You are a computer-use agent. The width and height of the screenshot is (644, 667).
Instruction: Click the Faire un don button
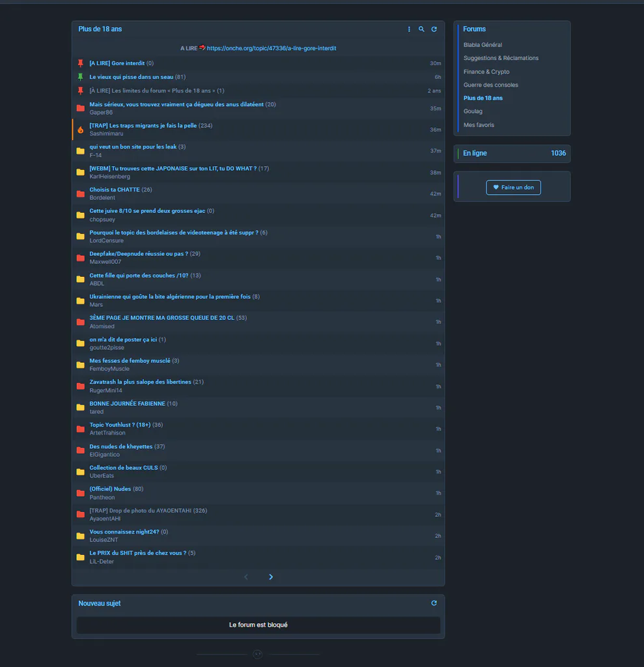coord(513,188)
